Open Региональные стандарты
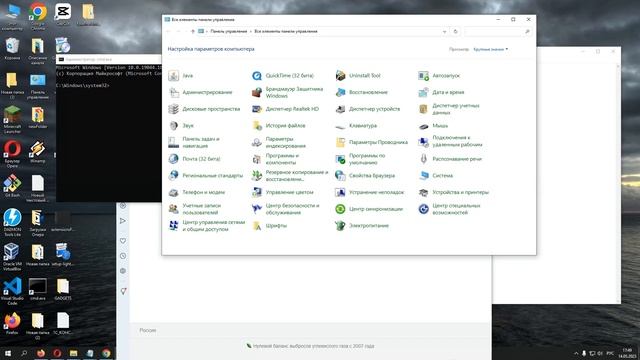The height and width of the screenshot is (360, 640). click(x=206, y=176)
